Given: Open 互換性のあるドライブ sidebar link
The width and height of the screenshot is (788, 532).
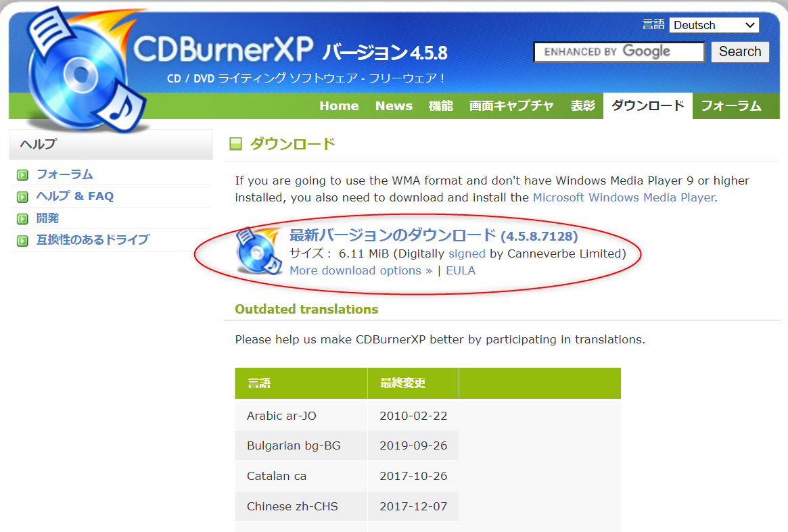Looking at the screenshot, I should tap(93, 239).
